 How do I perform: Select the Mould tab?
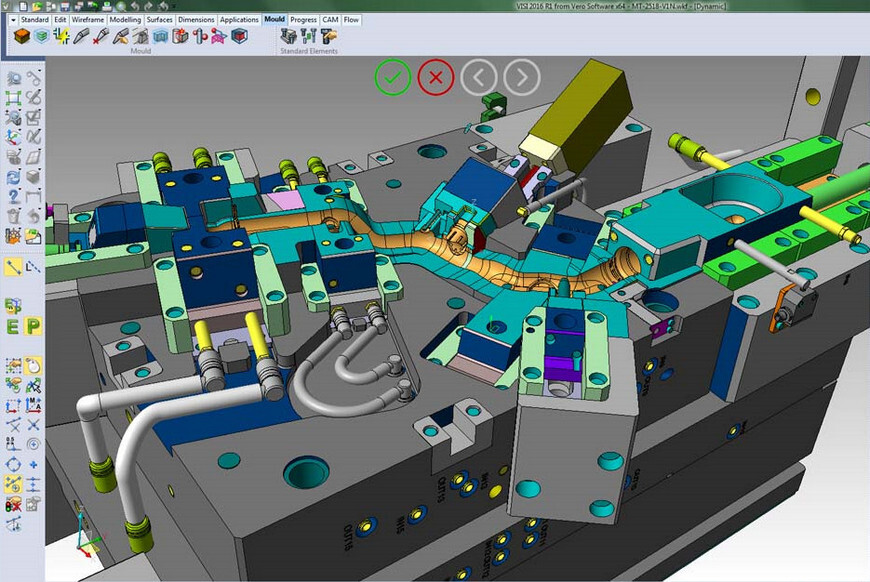[x=274, y=19]
